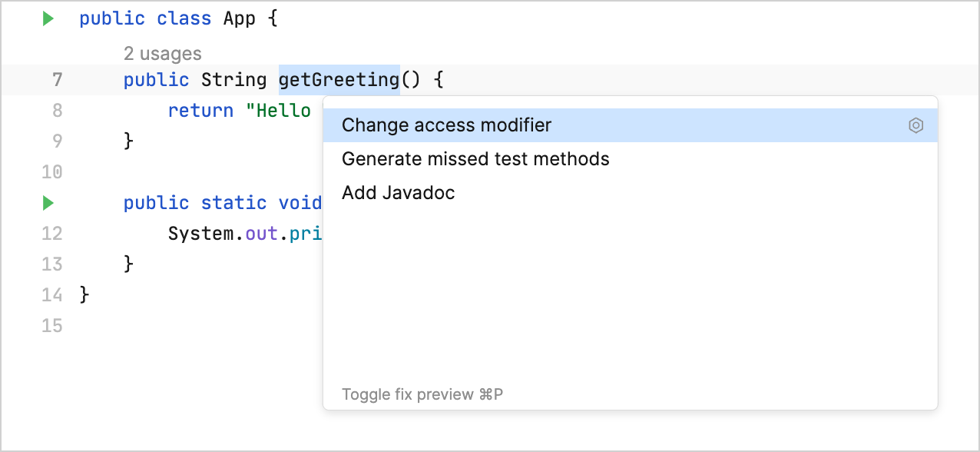Click line number 7 in the gutter
Viewport: 980px width, 452px height.
pyautogui.click(x=56, y=79)
